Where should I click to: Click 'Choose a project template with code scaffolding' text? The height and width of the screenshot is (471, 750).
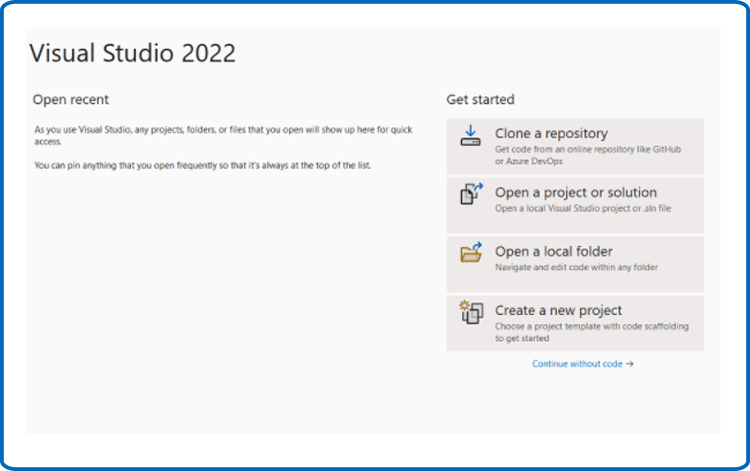pyautogui.click(x=592, y=332)
